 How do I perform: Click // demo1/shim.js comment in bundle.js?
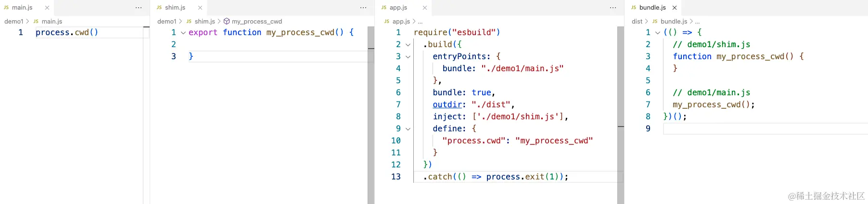711,44
